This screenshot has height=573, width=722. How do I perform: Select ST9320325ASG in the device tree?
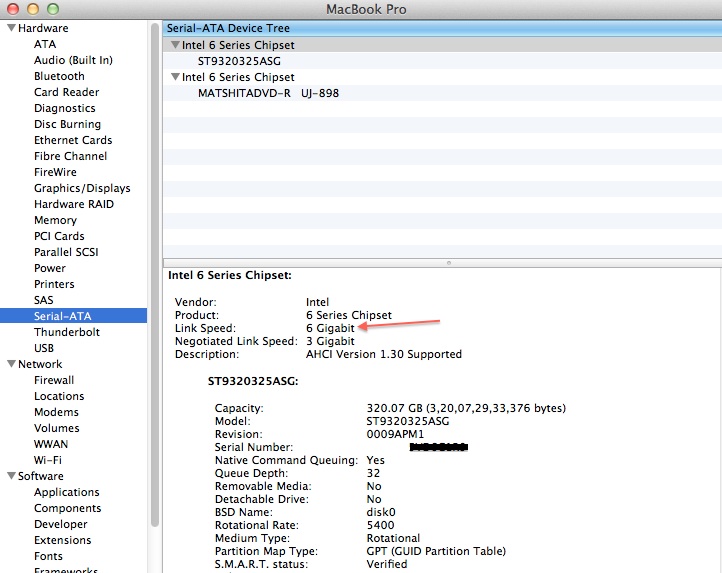click(x=239, y=61)
